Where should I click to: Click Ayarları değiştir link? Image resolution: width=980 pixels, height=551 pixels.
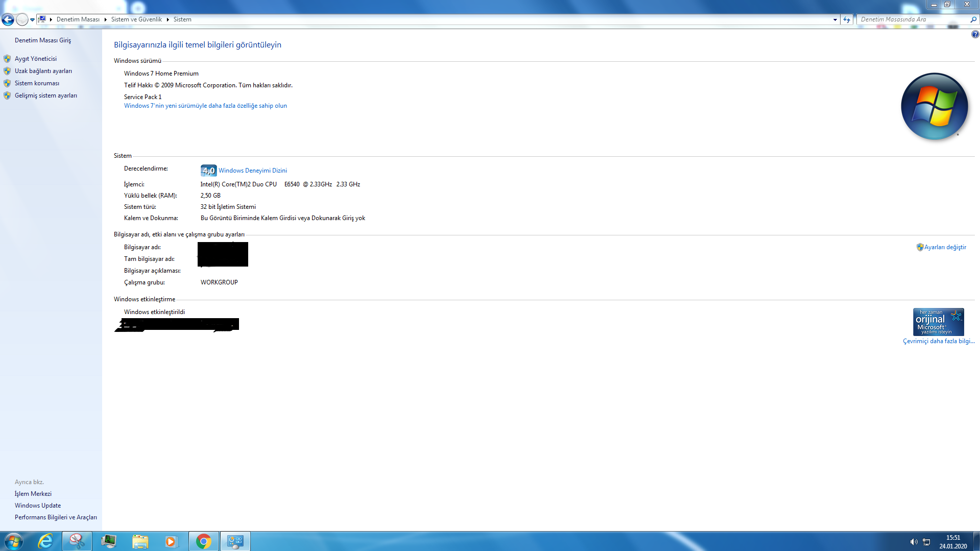pyautogui.click(x=945, y=247)
